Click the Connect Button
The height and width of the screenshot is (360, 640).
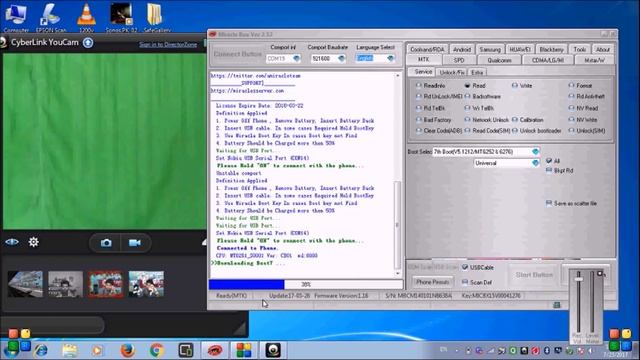click(x=238, y=54)
